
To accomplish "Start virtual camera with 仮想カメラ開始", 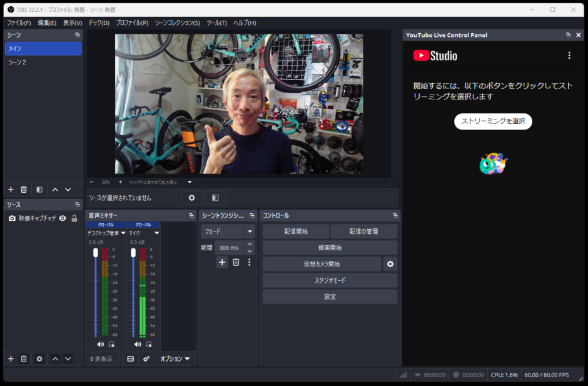I will (x=322, y=264).
